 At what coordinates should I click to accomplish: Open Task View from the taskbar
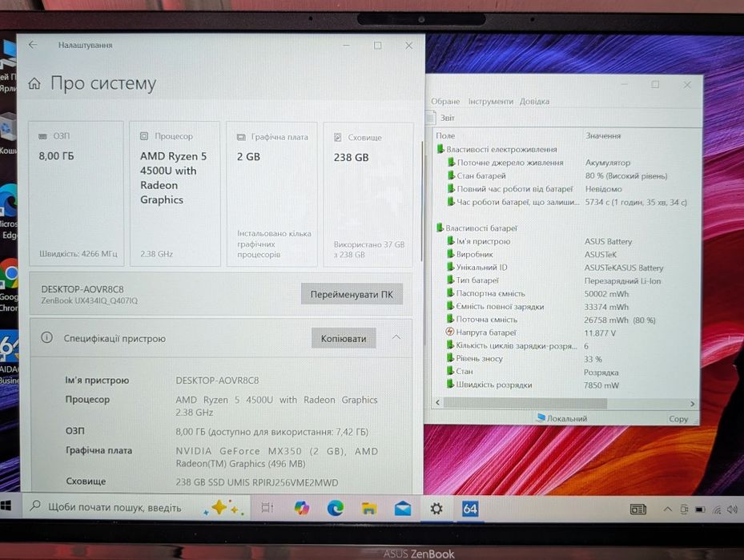(x=267, y=508)
